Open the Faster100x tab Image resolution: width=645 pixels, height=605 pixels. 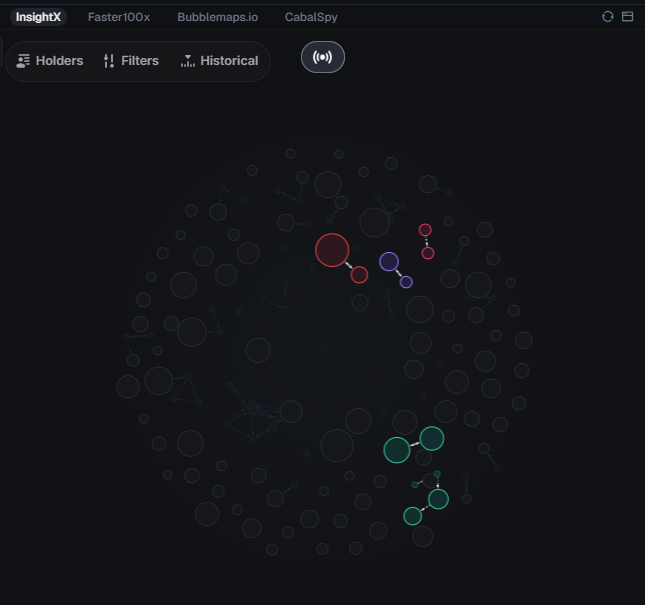(119, 17)
